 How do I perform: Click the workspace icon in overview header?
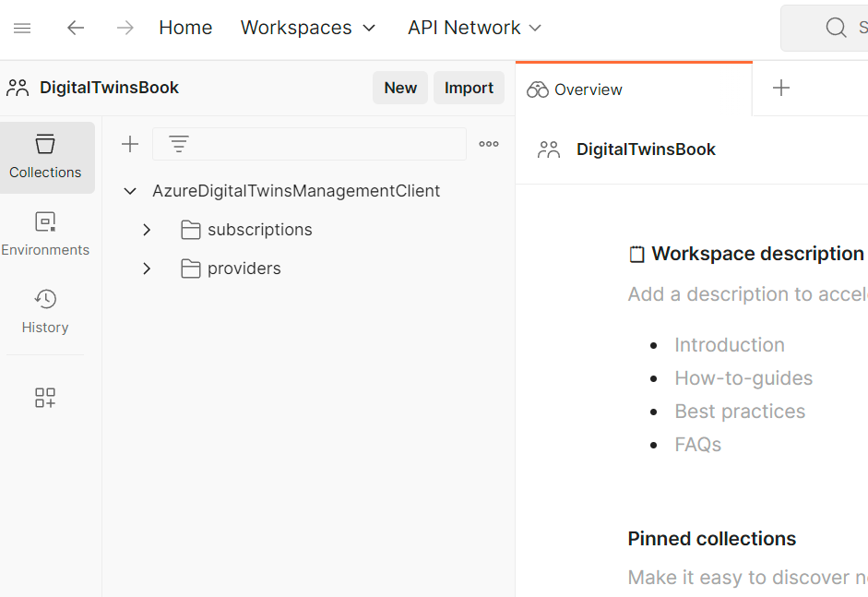(549, 149)
